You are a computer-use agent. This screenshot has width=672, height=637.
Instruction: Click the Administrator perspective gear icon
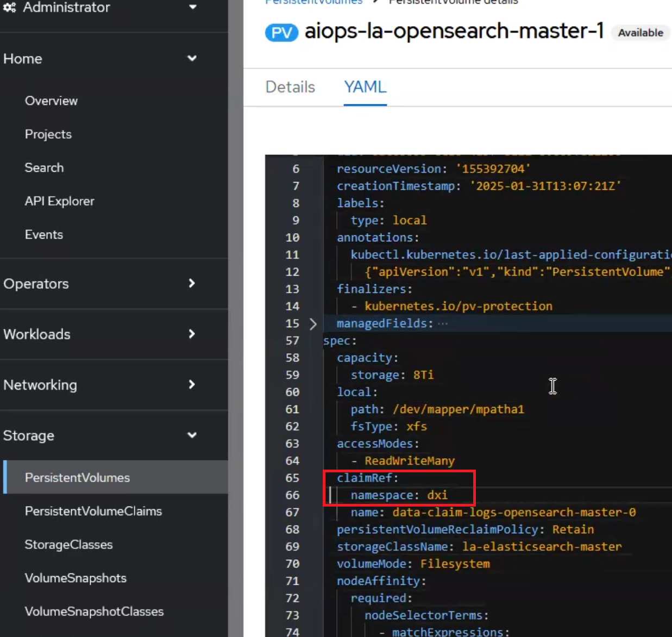(x=9, y=8)
